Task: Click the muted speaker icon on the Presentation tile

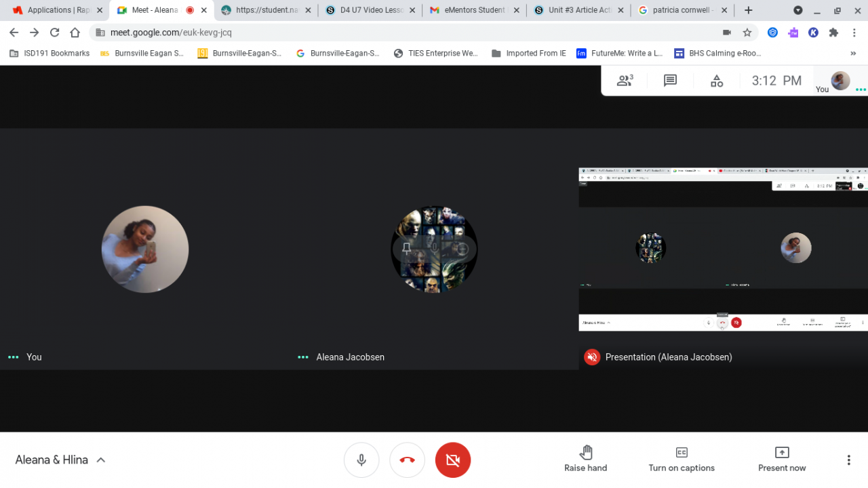Action: pos(592,357)
